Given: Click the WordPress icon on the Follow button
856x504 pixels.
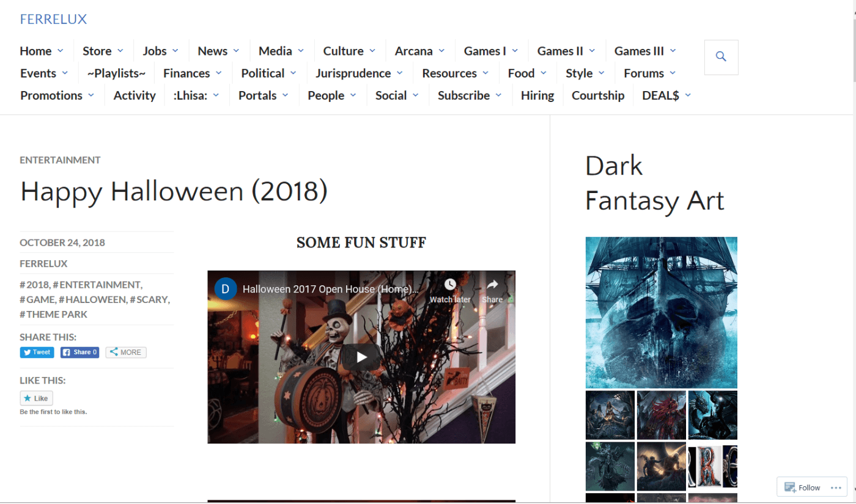Looking at the screenshot, I should click(789, 487).
